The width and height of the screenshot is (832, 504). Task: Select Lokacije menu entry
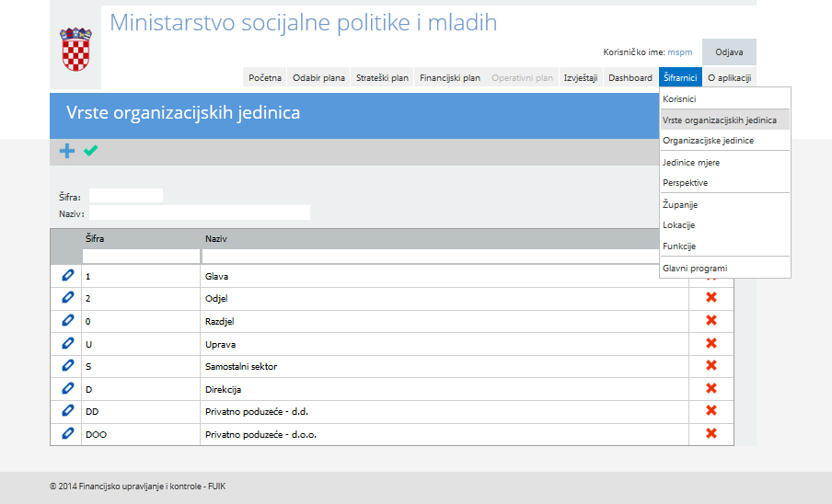(x=725, y=225)
